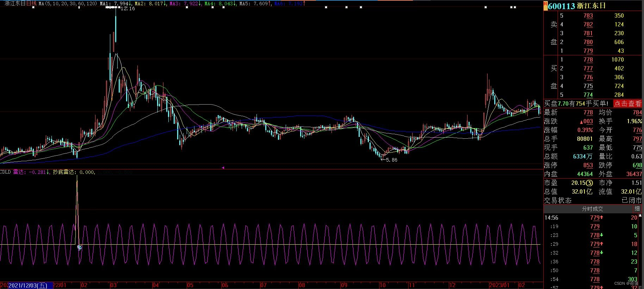This screenshot has height=289, width=644.
Task: Click the MA(5,10,20,30,60,120) indicator parameters
Action: (x=68, y=4)
